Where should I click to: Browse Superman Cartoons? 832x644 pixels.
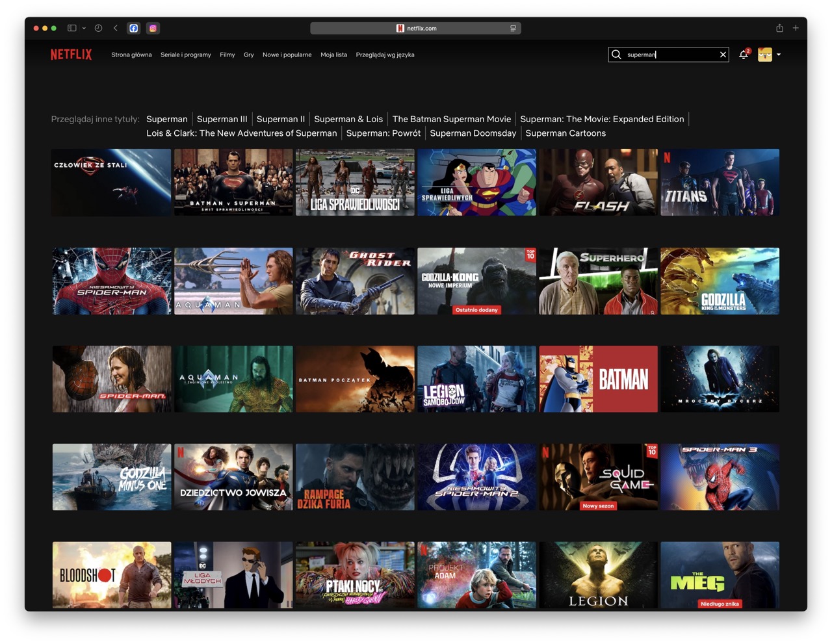[x=565, y=133]
